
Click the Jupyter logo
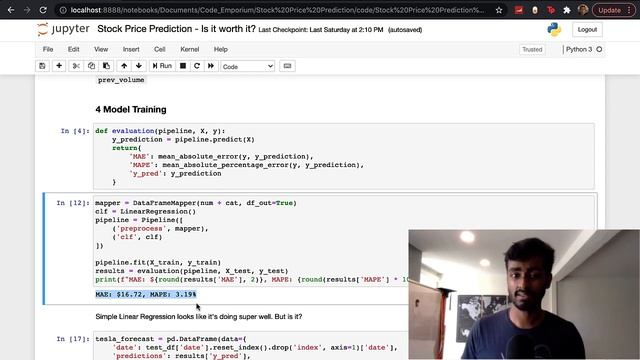(x=63, y=29)
